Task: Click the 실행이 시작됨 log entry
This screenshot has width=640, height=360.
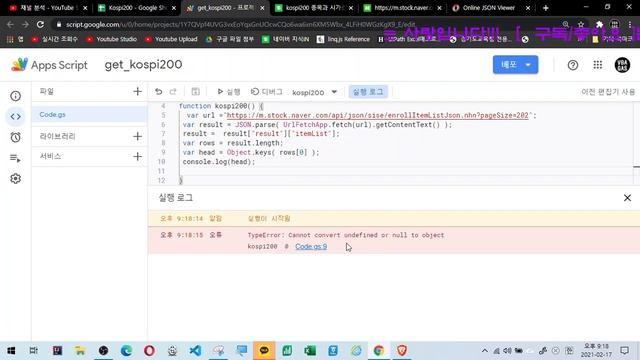Action: [x=269, y=218]
